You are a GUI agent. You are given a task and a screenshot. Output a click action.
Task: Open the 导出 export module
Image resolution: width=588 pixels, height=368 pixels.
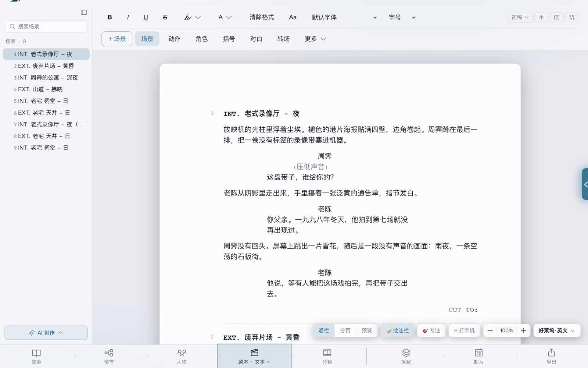click(x=551, y=357)
